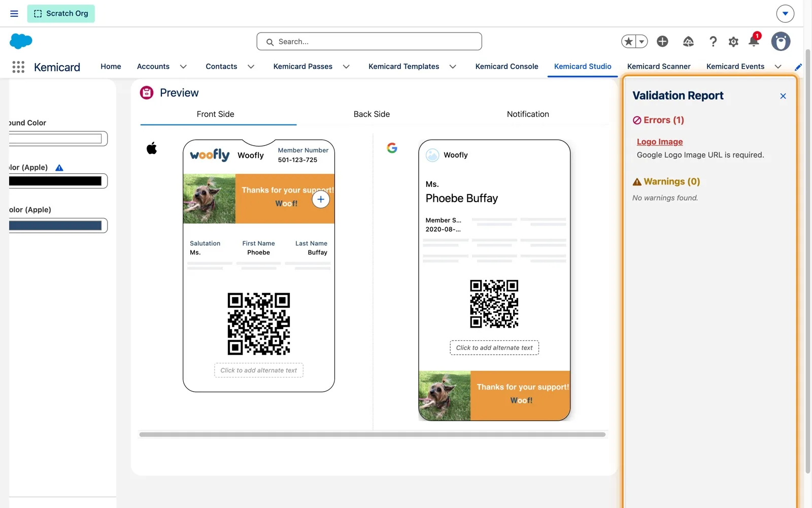Switch to the Back Side tab
This screenshot has height=508, width=812.
coord(371,114)
